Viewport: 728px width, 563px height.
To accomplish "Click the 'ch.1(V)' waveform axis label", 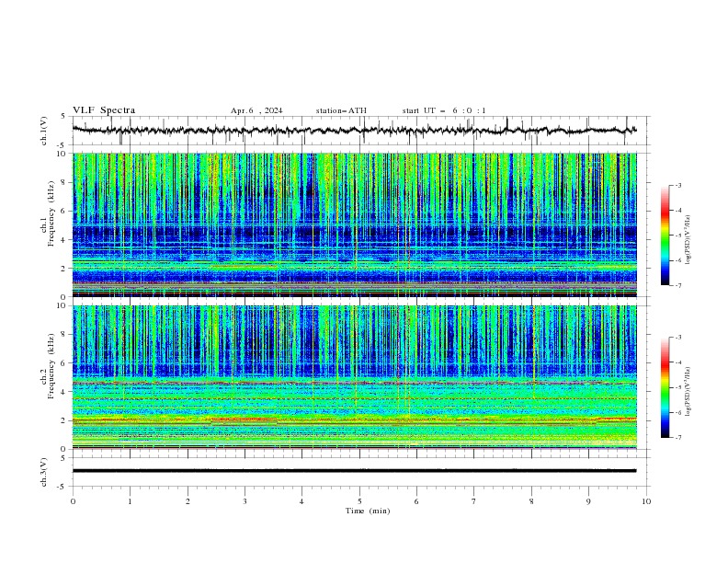I will (x=43, y=131).
